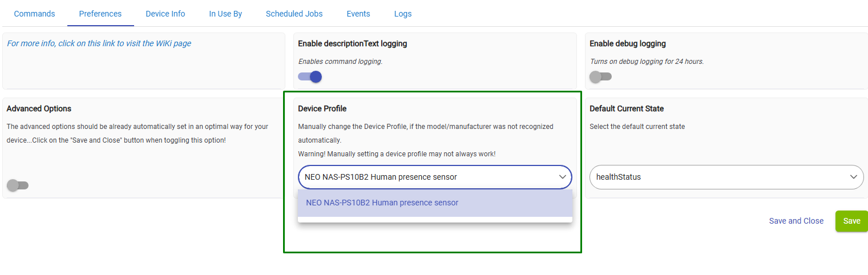Show the Logs tab
This screenshot has width=868, height=275.
click(x=402, y=14)
